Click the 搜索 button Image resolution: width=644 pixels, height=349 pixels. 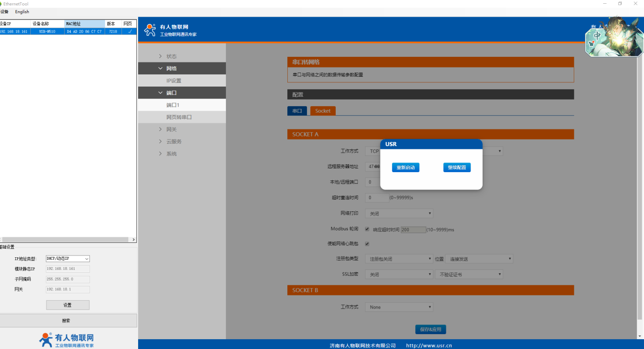(66, 321)
